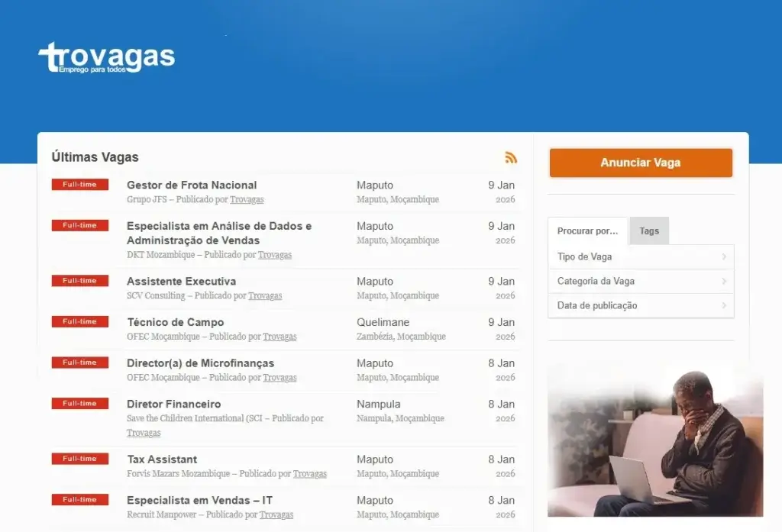Click Full-time badge for Especialista em Vendas – IT
The height and width of the screenshot is (532, 782).
point(79,500)
